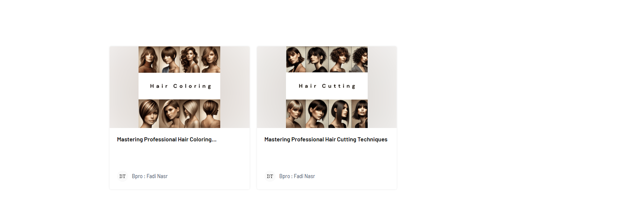The height and width of the screenshot is (210, 644).
Task: Click the "Hair Coloring" banner text in thumbnail
Action: tap(181, 86)
